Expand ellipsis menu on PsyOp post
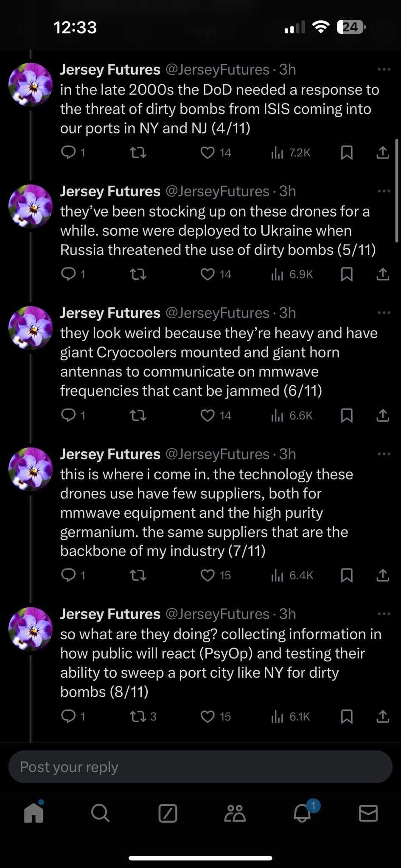 pos(383,614)
